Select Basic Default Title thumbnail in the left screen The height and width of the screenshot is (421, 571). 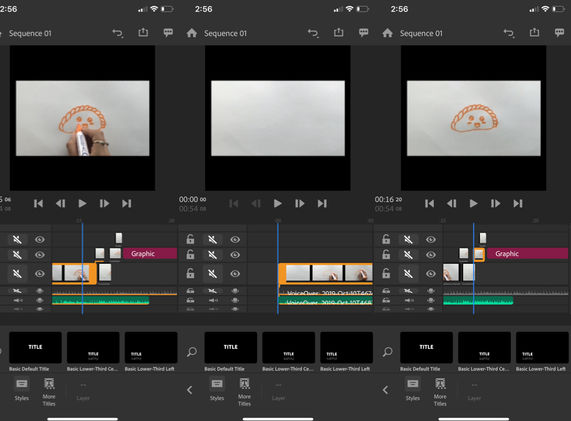35,347
